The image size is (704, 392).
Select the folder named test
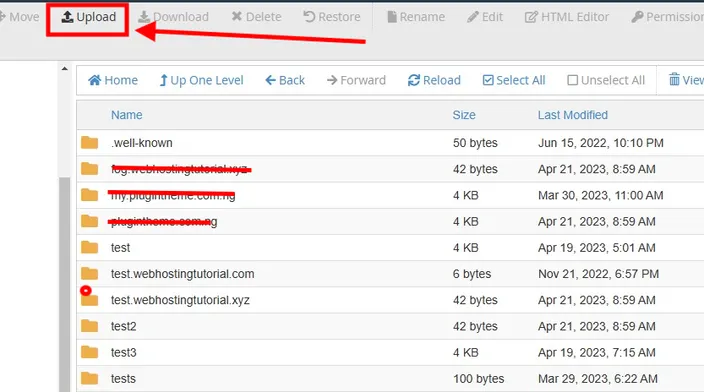pos(120,248)
